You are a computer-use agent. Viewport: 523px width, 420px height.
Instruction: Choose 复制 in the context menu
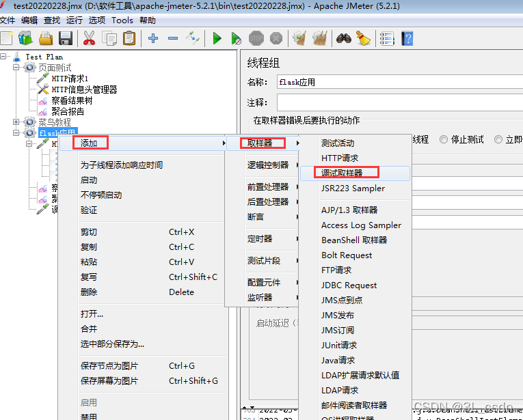(143, 247)
